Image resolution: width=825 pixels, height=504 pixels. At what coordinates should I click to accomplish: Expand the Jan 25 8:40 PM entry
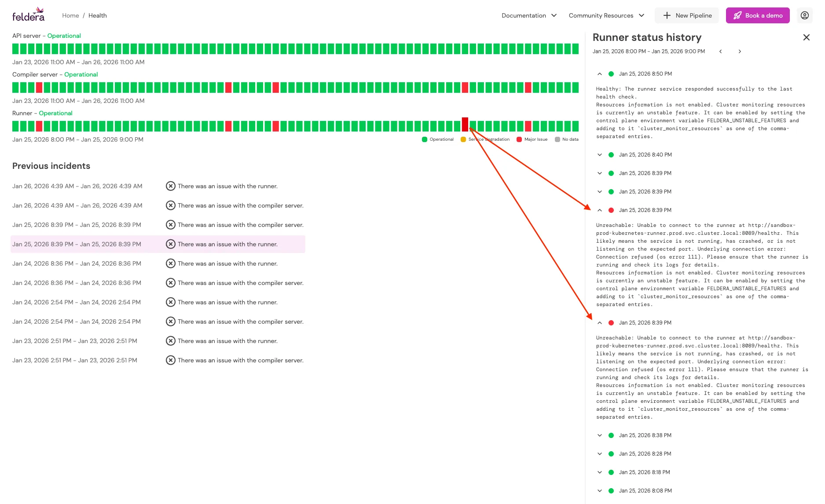coord(599,155)
